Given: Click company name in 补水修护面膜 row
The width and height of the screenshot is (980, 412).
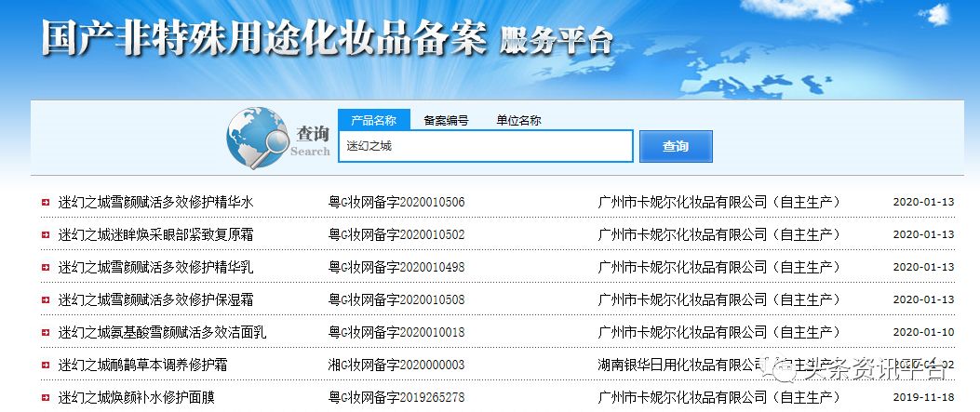Looking at the screenshot, I should pos(719,397).
